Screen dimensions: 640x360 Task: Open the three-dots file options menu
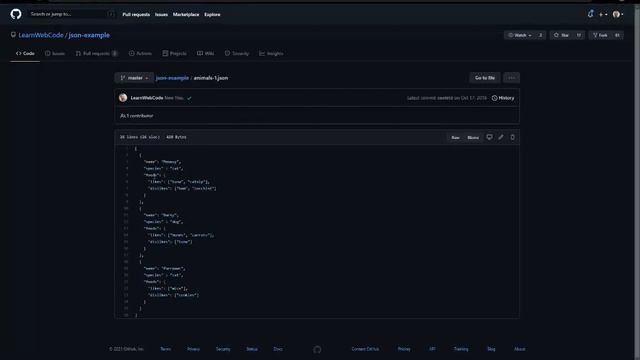(x=511, y=78)
